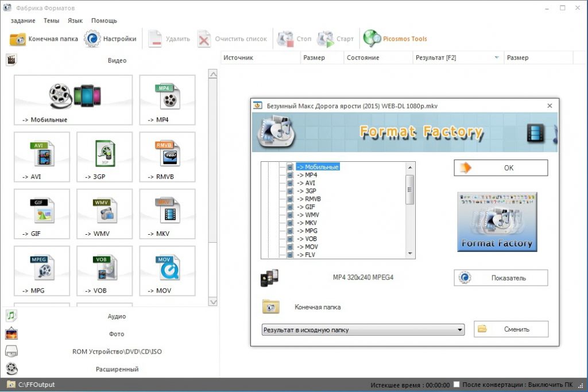Image resolution: width=588 pixels, height=392 pixels.
Task: Expand the Аудио category panel
Action: point(117,316)
